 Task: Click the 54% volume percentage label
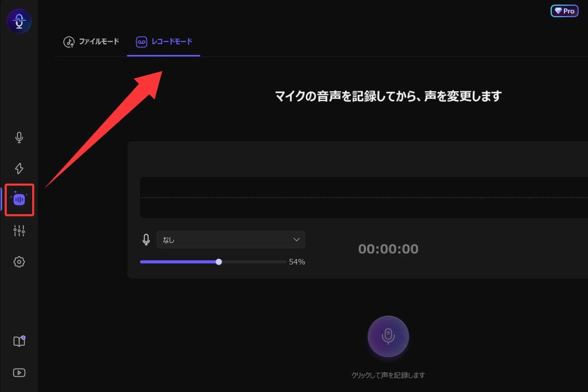pyautogui.click(x=297, y=262)
